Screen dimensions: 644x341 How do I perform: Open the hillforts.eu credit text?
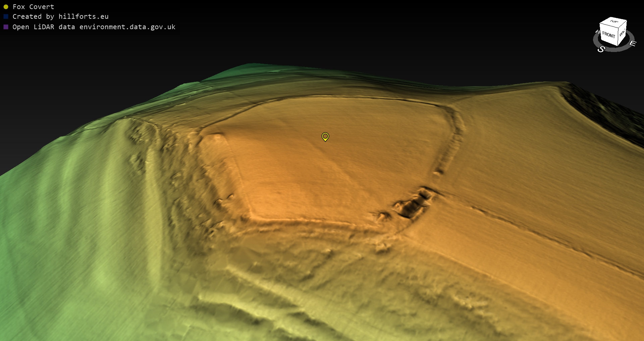[x=84, y=16]
